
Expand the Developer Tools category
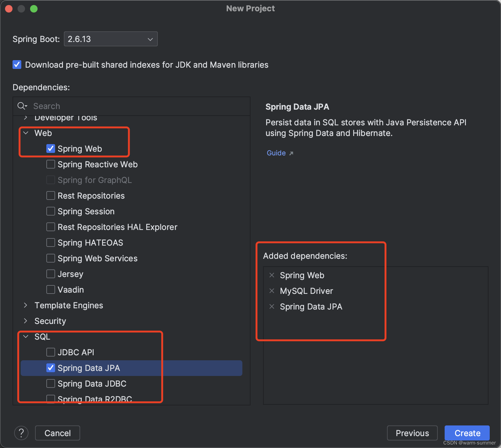click(x=26, y=118)
